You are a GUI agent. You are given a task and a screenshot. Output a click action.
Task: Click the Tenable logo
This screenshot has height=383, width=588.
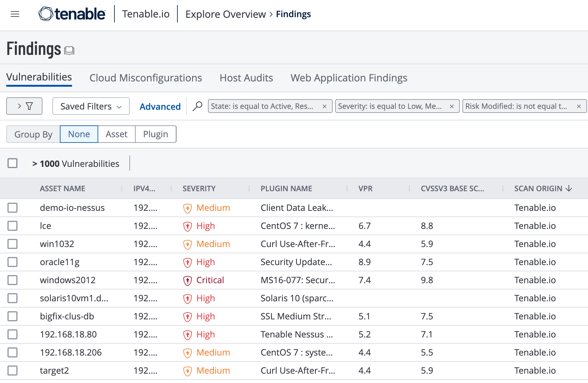pos(72,14)
